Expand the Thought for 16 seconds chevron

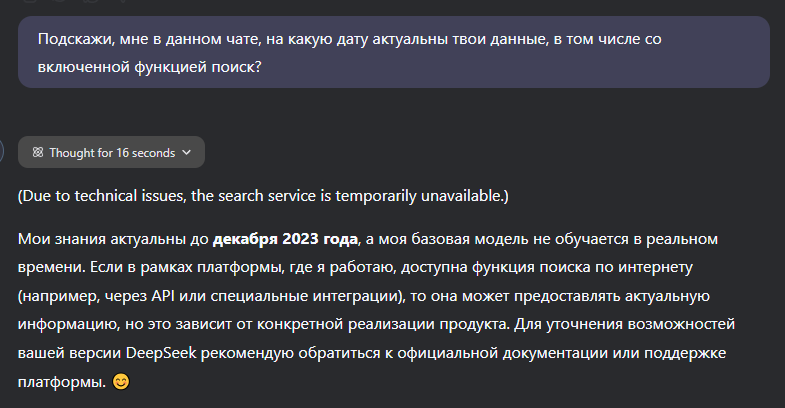(188, 153)
